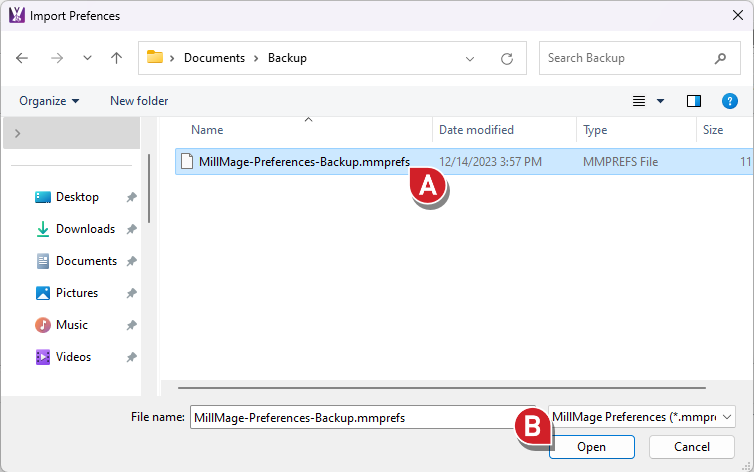Open the Organize dropdown menu

[49, 101]
